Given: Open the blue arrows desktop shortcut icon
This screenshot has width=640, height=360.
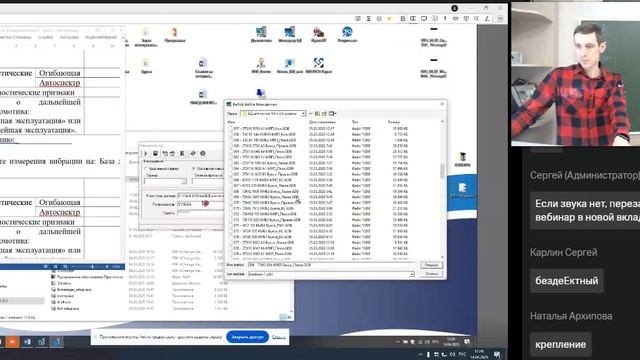Looking at the screenshot, I should 318,65.
